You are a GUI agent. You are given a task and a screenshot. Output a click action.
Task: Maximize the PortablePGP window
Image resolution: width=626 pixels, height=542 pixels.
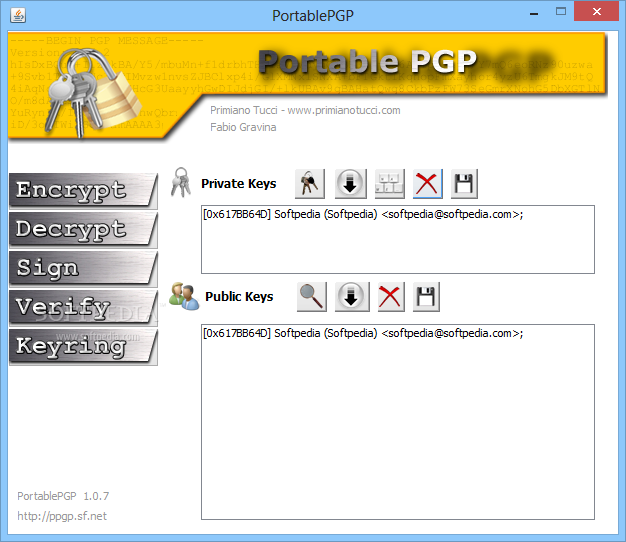coord(561,12)
